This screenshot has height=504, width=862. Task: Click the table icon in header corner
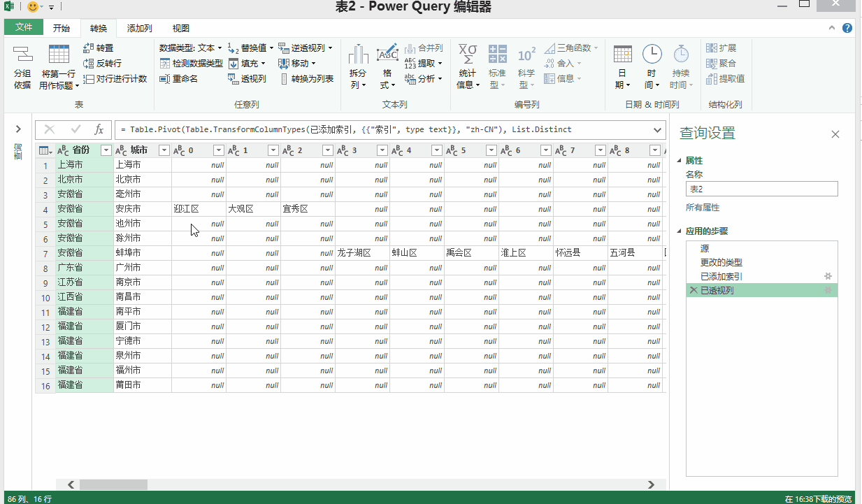[x=44, y=150]
